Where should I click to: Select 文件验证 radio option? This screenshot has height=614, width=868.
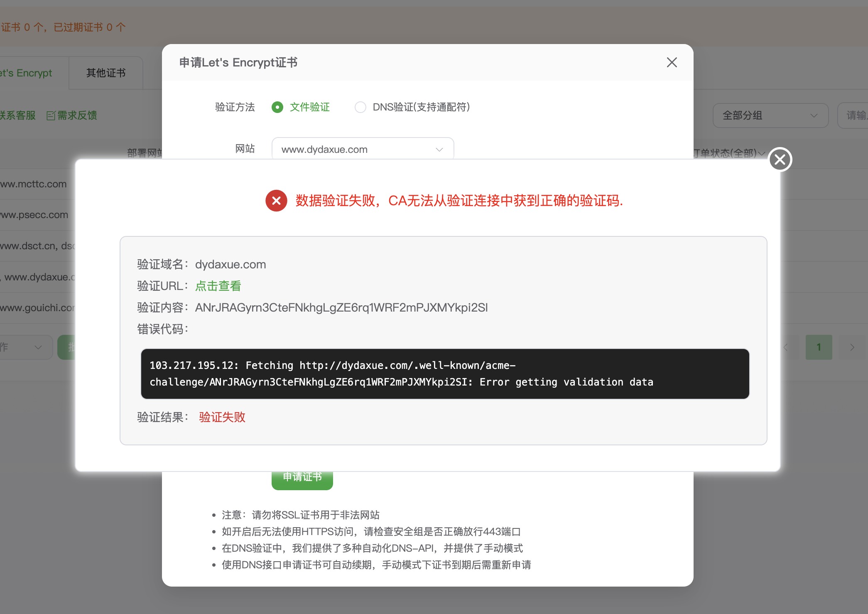277,107
